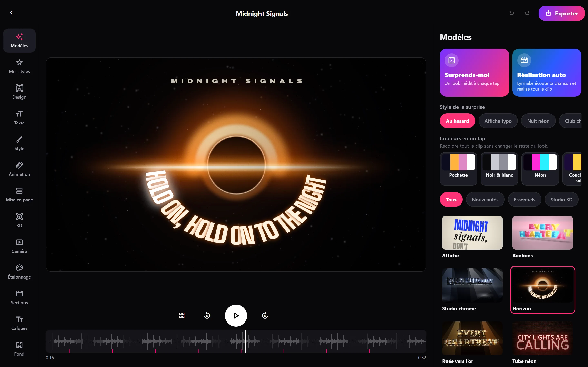Open the grid view icon near playback
The image size is (588, 367).
(182, 315)
